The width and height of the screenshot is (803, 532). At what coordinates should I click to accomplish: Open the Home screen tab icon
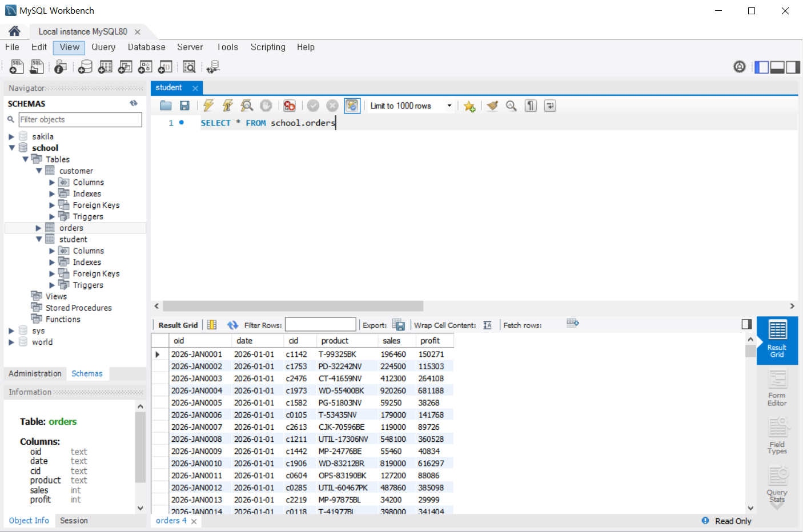(x=14, y=31)
